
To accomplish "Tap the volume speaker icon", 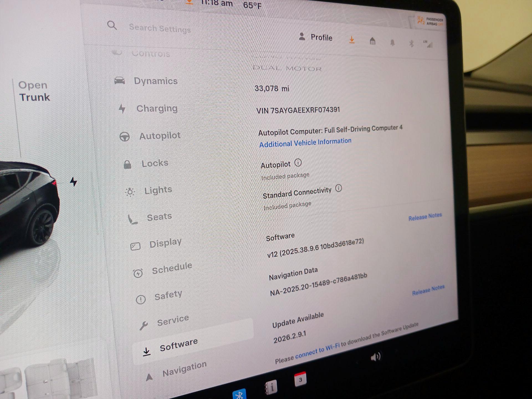I will tap(375, 357).
